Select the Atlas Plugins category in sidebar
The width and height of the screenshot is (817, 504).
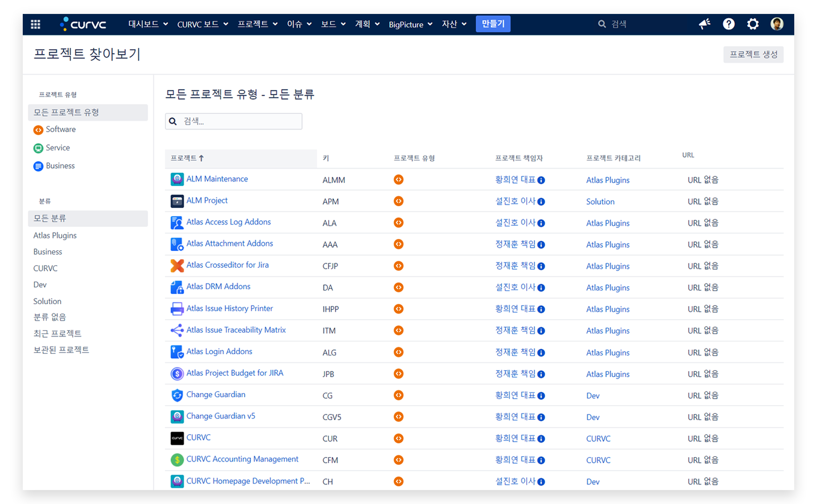(55, 236)
